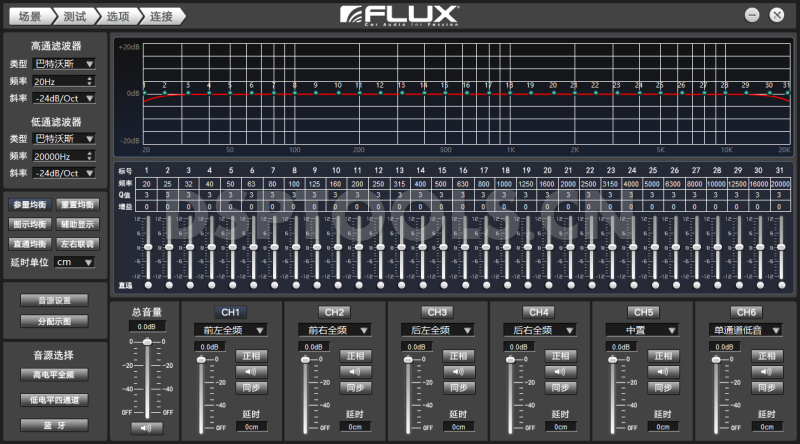Screen dimensions: 800x444
Task: Toggle CH1 正相 phase button
Action: 252,356
